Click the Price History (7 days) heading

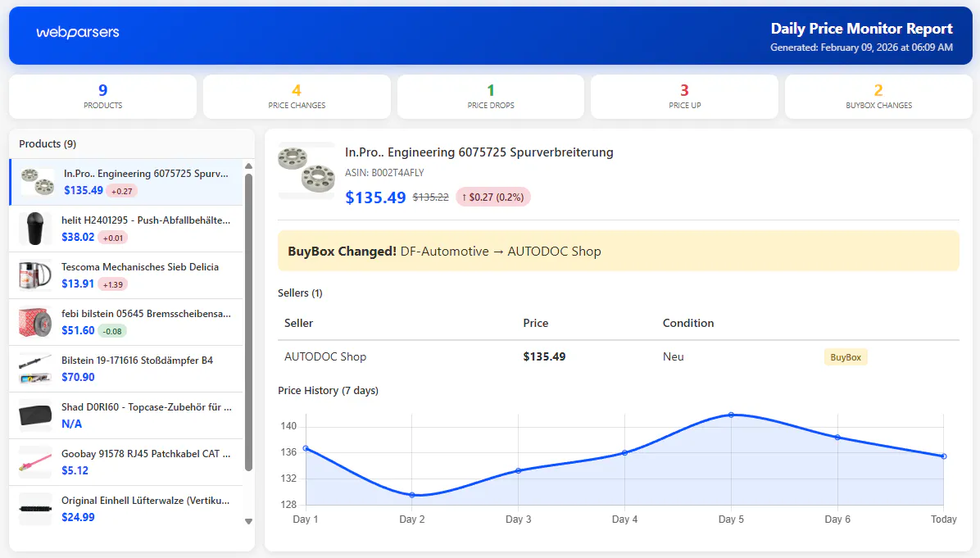328,391
